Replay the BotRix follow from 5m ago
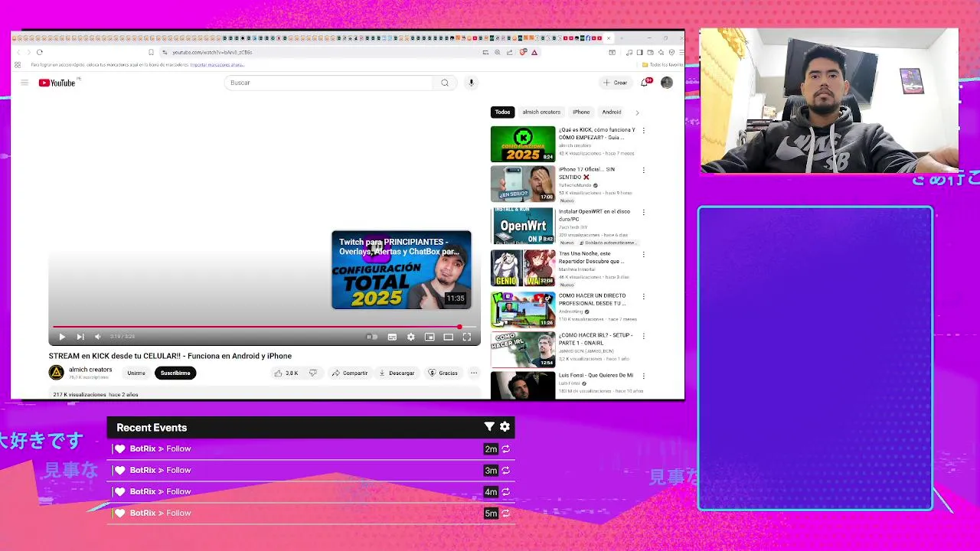980x551 pixels. coord(506,514)
